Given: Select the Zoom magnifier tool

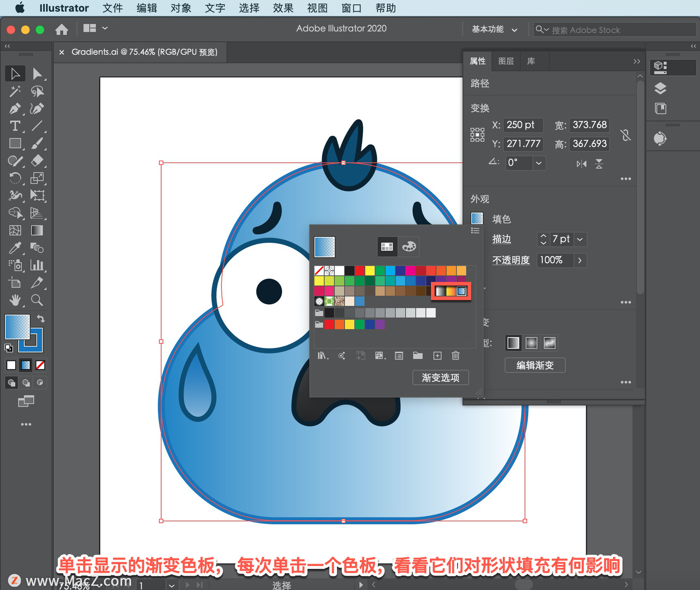Looking at the screenshot, I should tap(37, 300).
